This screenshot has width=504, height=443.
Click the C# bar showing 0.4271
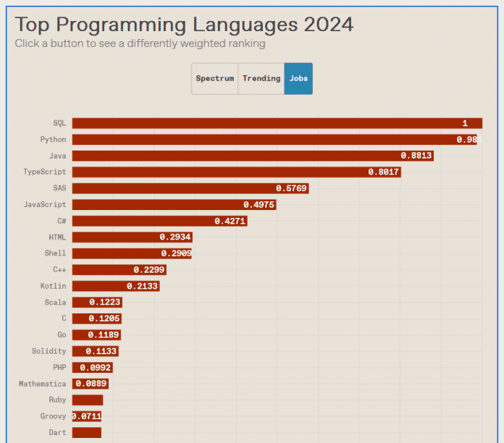point(160,221)
